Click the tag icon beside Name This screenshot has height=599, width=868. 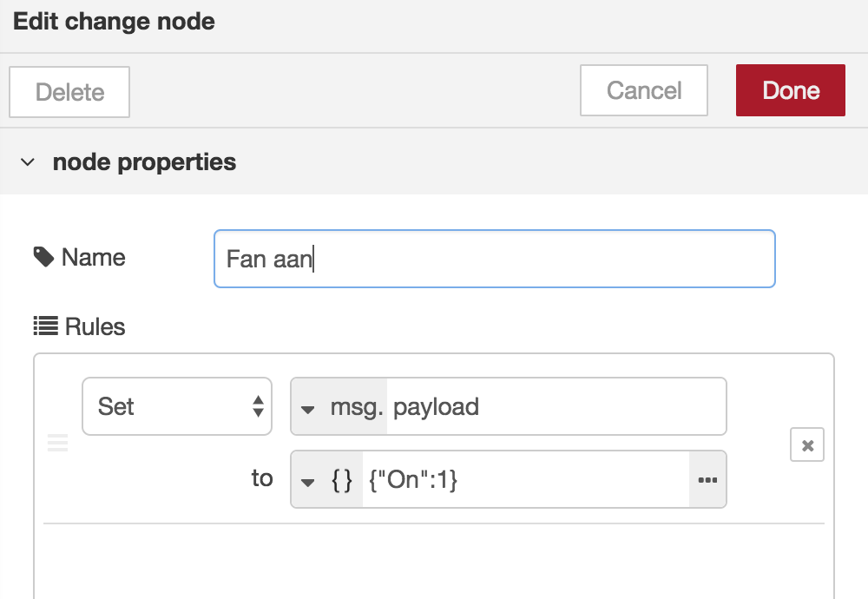click(43, 257)
